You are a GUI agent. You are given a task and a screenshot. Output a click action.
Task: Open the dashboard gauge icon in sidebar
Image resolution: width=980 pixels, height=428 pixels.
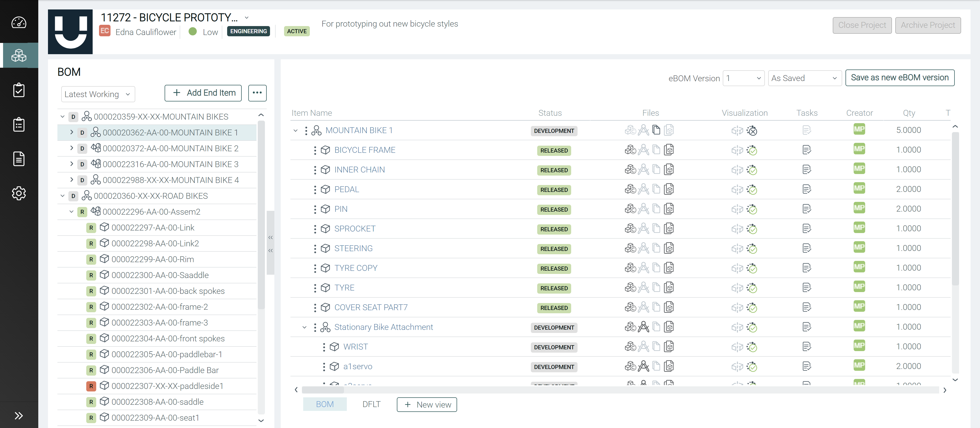pyautogui.click(x=19, y=22)
